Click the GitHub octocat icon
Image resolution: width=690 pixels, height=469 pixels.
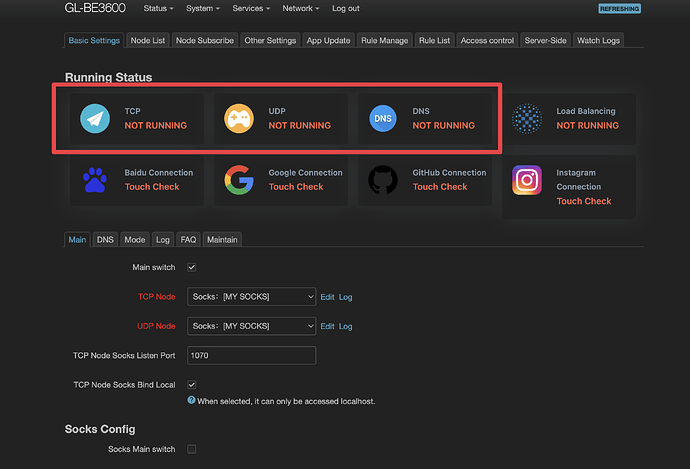click(383, 180)
